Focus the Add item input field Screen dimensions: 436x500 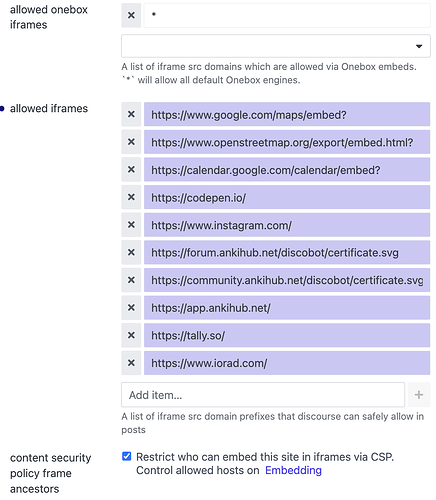263,395
